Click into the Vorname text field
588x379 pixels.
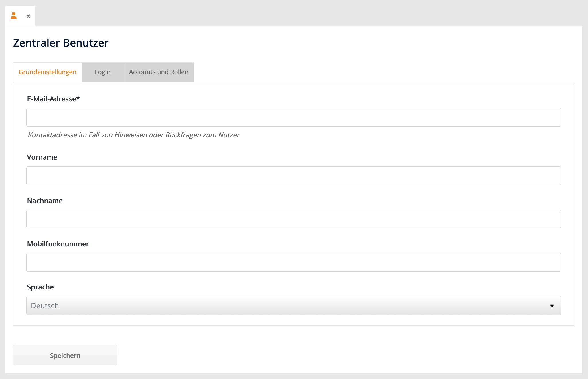[x=293, y=176]
